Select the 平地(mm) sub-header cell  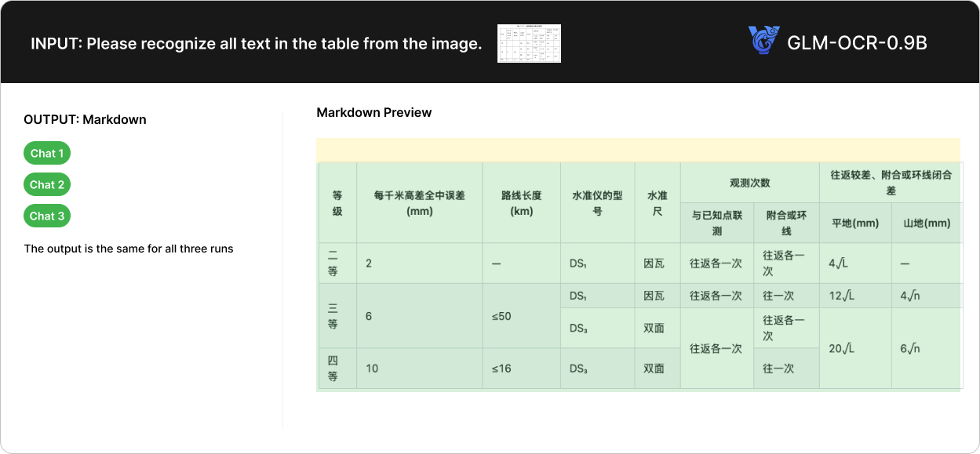tap(855, 223)
